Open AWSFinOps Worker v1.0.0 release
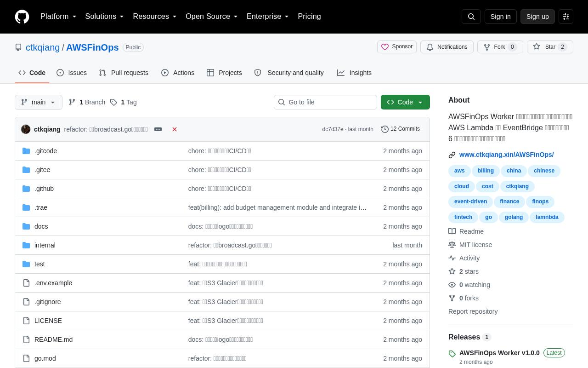 tap(499, 353)
